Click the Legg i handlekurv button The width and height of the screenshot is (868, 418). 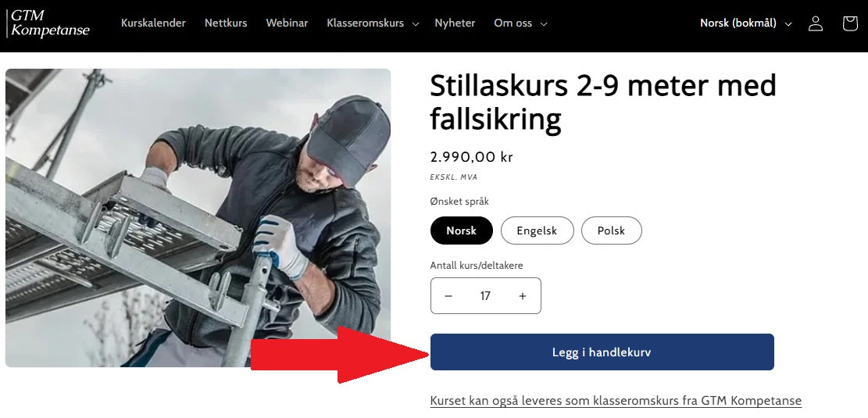pyautogui.click(x=602, y=352)
